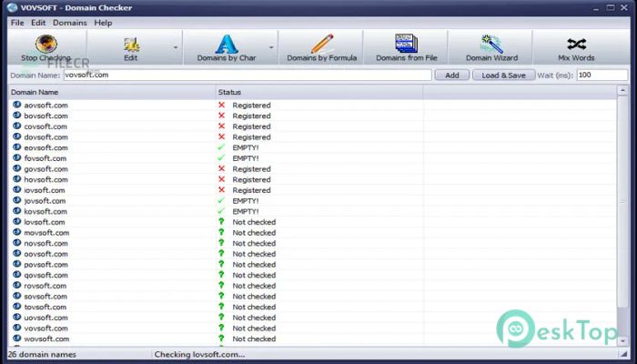Open the Edit toolbar tool
This screenshot has width=637, height=364.
(x=130, y=47)
